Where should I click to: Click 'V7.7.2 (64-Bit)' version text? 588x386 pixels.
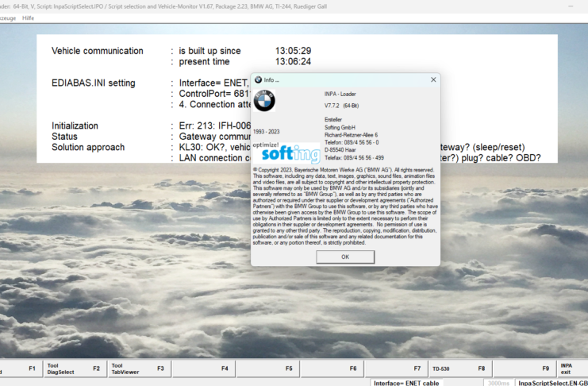(341, 106)
